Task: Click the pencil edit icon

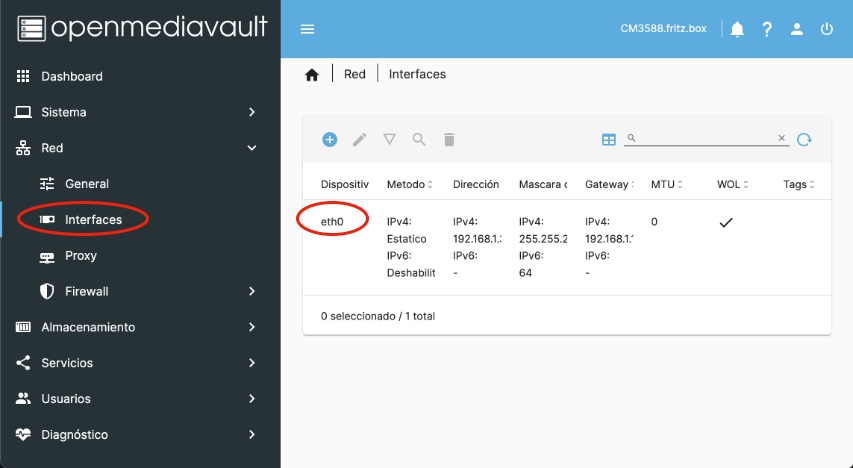Action: pyautogui.click(x=360, y=140)
